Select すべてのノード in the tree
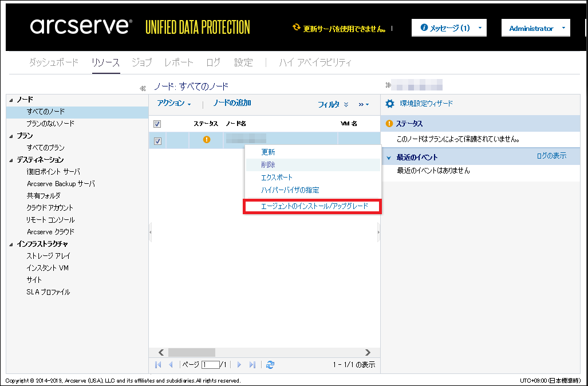 point(77,112)
